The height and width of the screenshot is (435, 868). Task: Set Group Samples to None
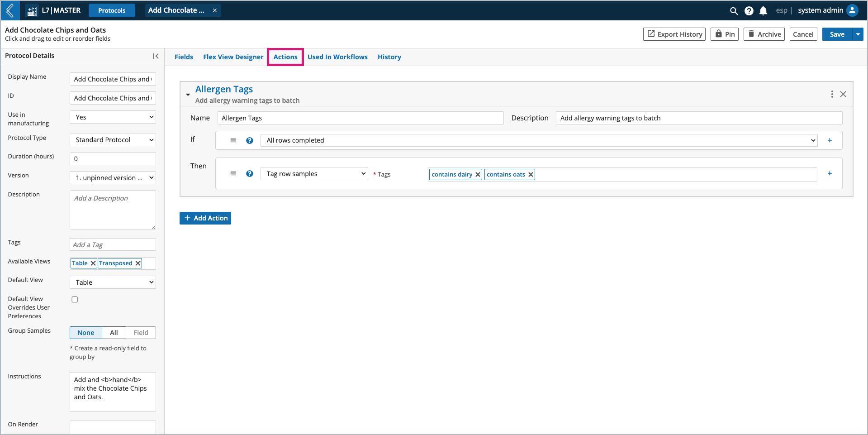(86, 333)
